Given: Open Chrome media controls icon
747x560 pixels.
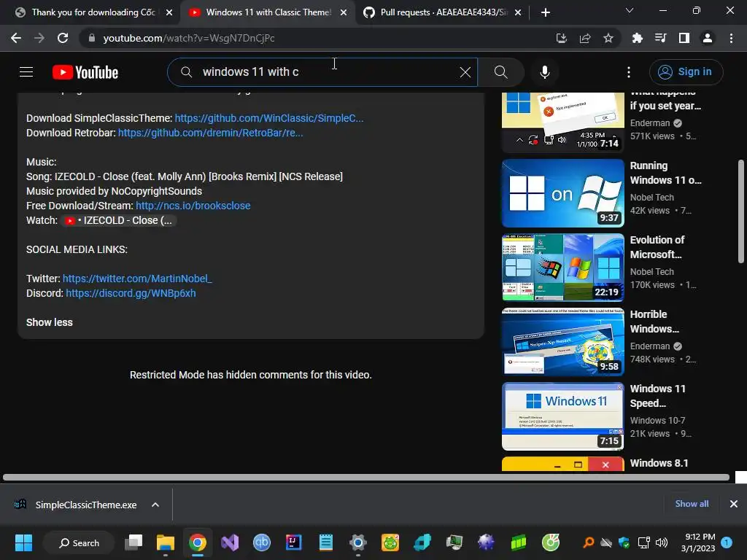Looking at the screenshot, I should coord(660,38).
